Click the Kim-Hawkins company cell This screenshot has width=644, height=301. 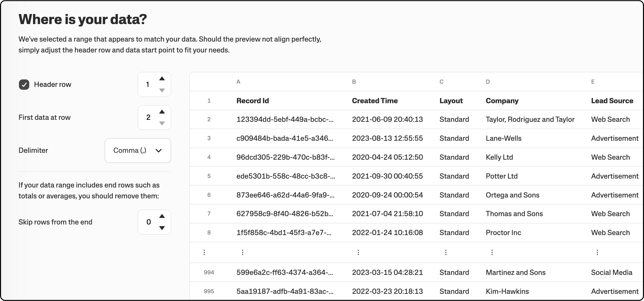pyautogui.click(x=507, y=291)
